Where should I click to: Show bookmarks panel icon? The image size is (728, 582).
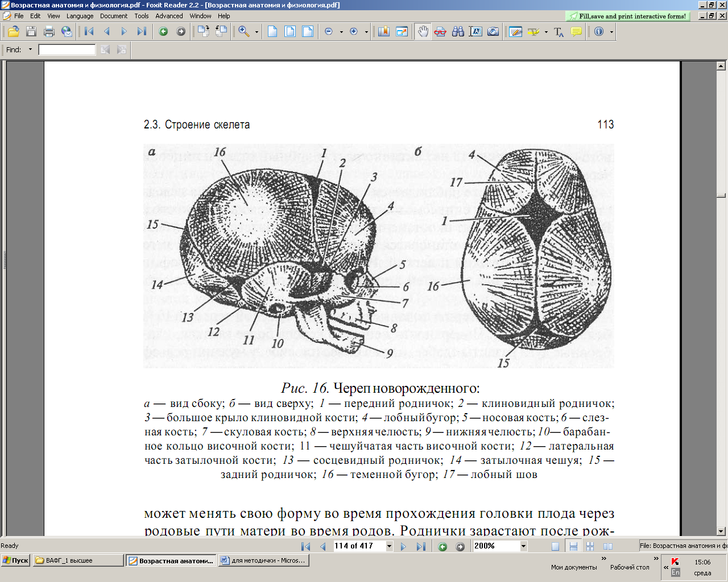384,32
